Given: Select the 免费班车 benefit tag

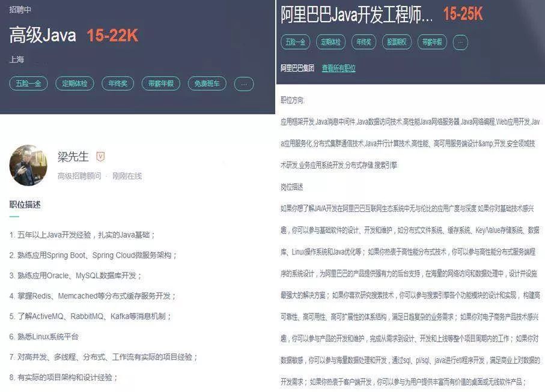Looking at the screenshot, I should [x=207, y=83].
